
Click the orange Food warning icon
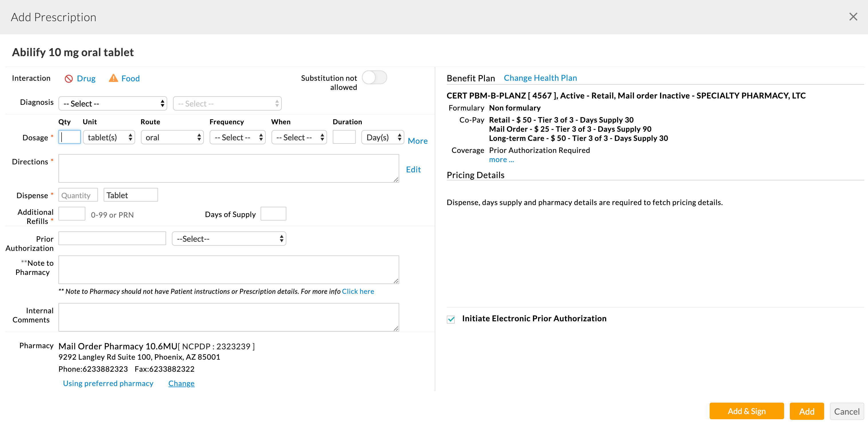click(113, 78)
